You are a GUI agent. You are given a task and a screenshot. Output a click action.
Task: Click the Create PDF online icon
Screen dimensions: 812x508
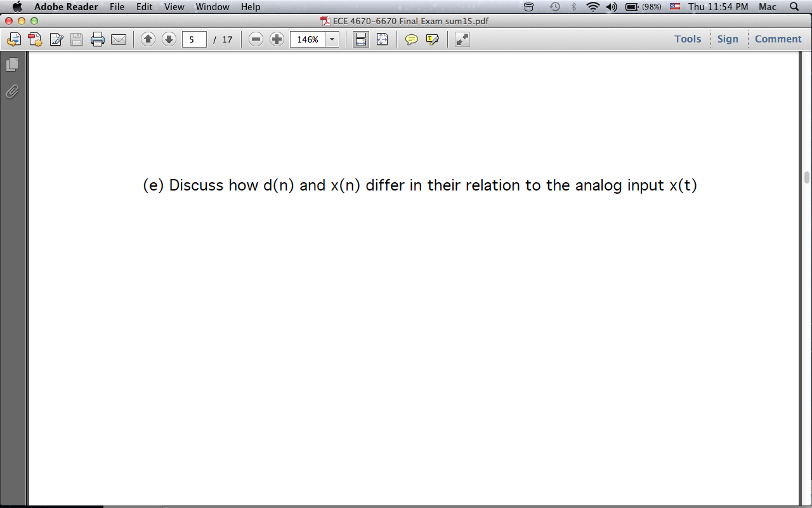coord(13,39)
